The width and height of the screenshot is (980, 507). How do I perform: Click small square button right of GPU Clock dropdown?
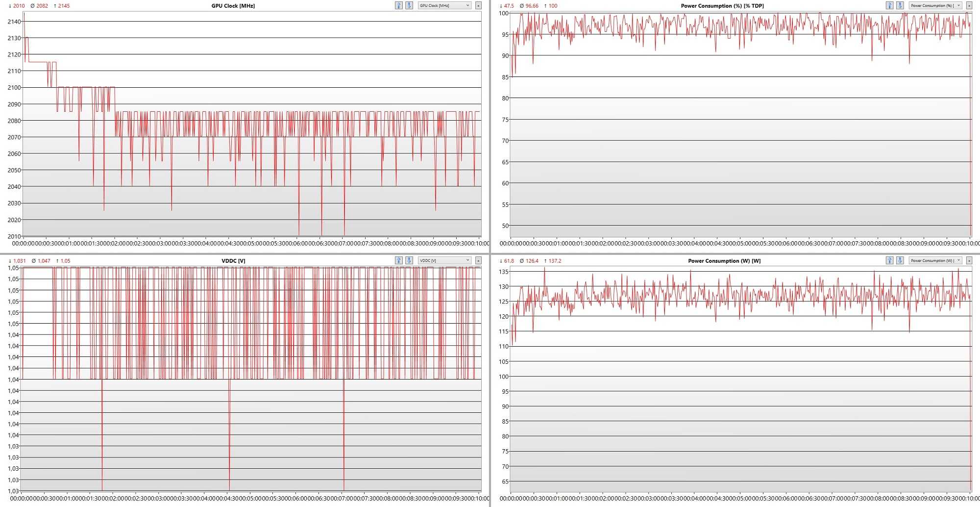pos(478,5)
